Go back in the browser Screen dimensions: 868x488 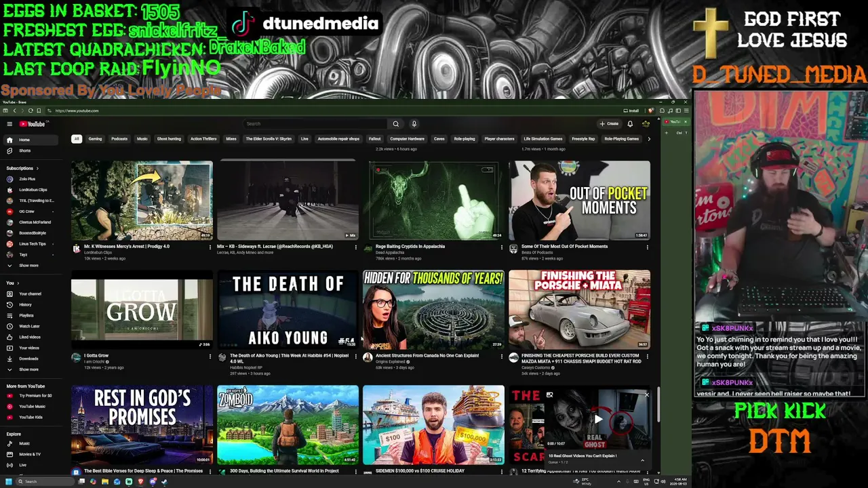[x=14, y=110]
